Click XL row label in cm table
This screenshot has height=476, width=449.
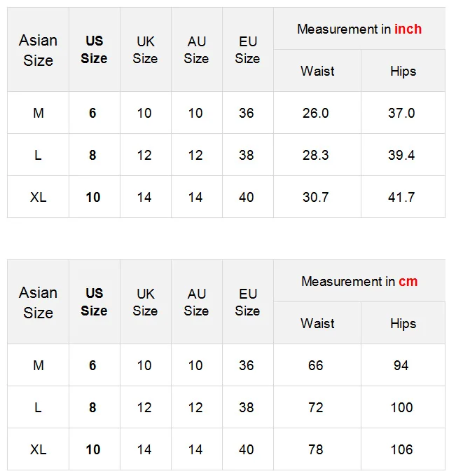(x=39, y=449)
